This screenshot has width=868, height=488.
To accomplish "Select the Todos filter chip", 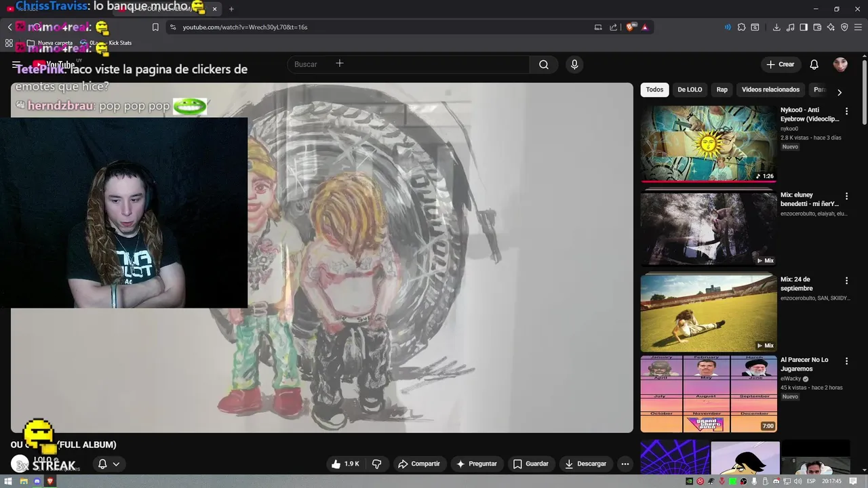I will [x=654, y=89].
